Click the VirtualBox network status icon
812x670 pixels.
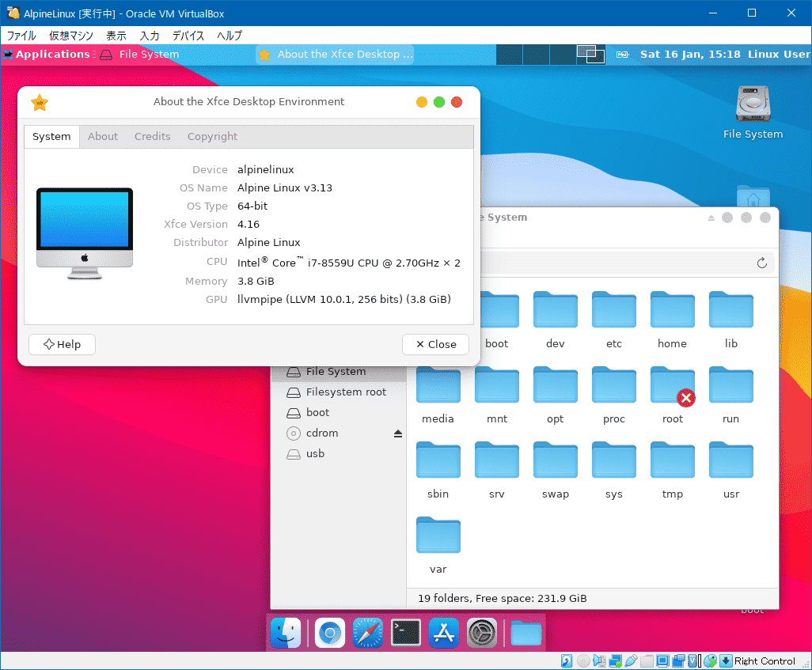[615, 661]
